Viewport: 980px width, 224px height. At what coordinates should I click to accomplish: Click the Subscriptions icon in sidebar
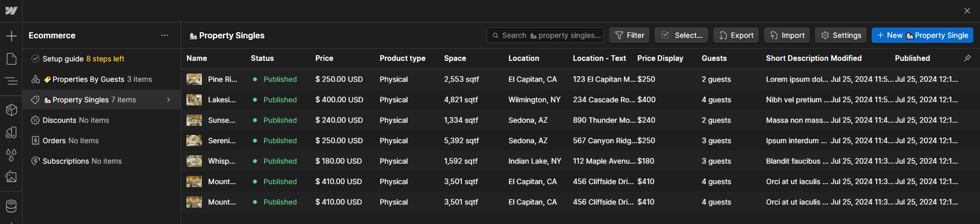coord(35,161)
